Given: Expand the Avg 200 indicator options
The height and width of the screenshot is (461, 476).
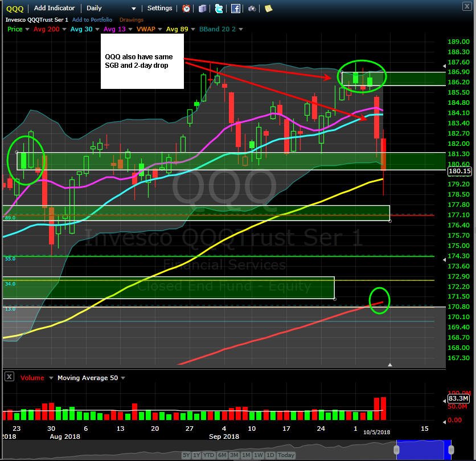Looking at the screenshot, I should [x=64, y=29].
